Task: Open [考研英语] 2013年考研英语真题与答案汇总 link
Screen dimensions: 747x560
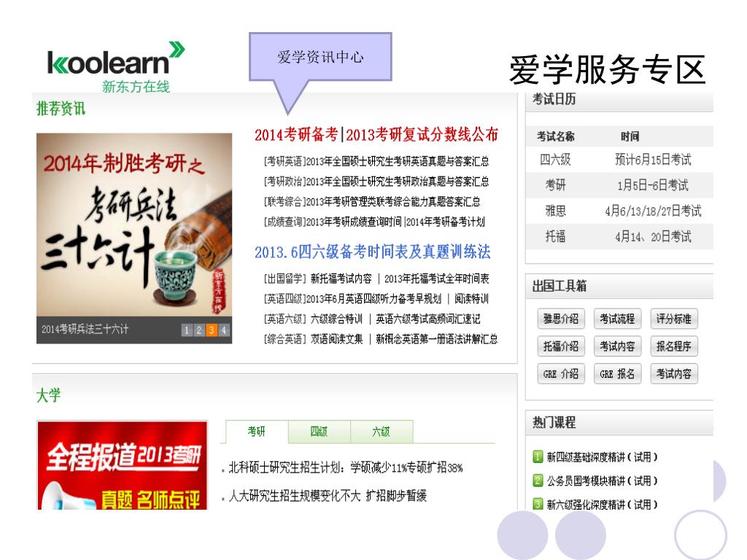Action: [x=376, y=161]
